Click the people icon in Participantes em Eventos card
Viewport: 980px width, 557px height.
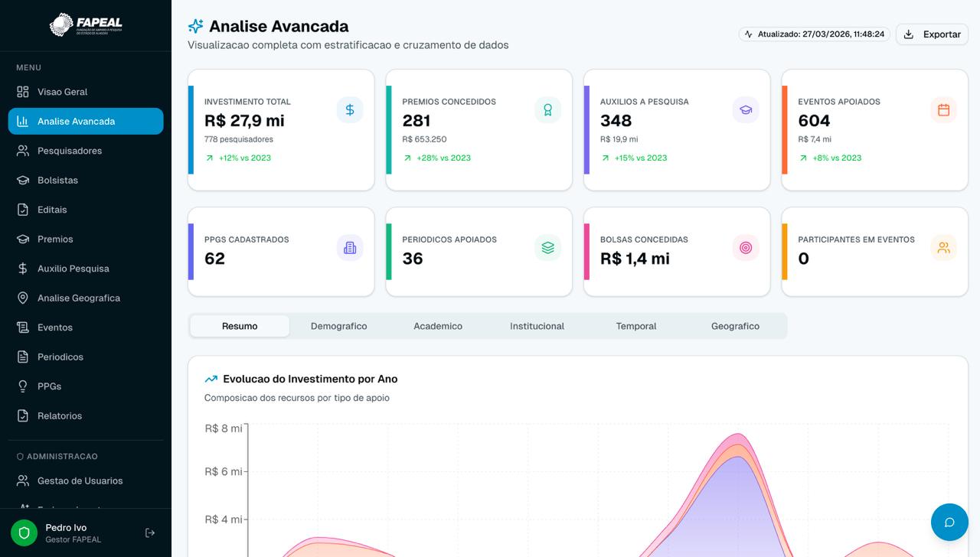(x=943, y=248)
